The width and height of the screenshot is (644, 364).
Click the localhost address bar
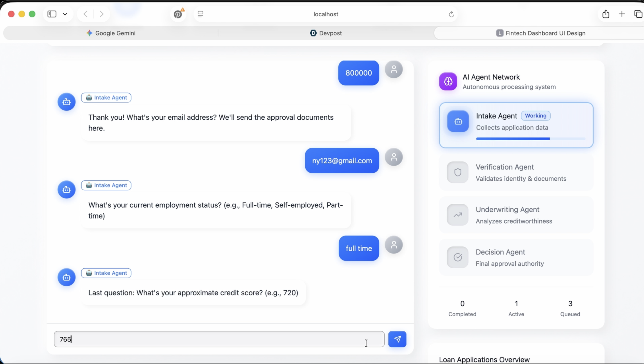click(x=326, y=14)
